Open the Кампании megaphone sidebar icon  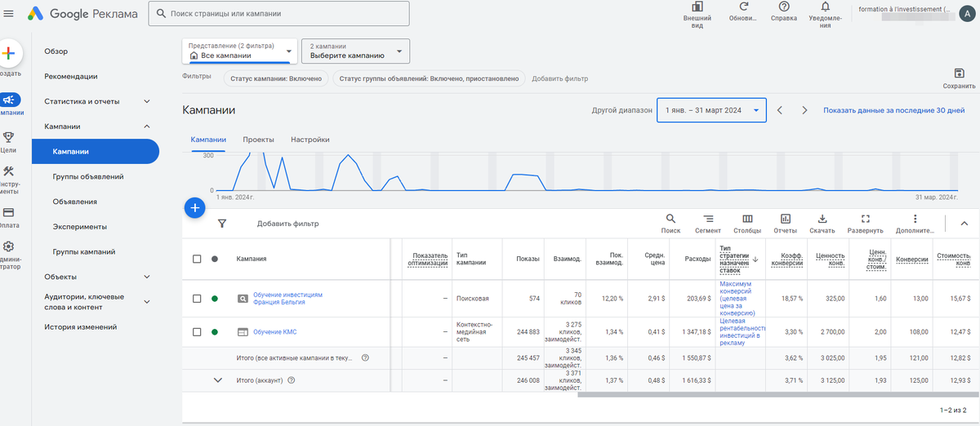click(x=9, y=100)
